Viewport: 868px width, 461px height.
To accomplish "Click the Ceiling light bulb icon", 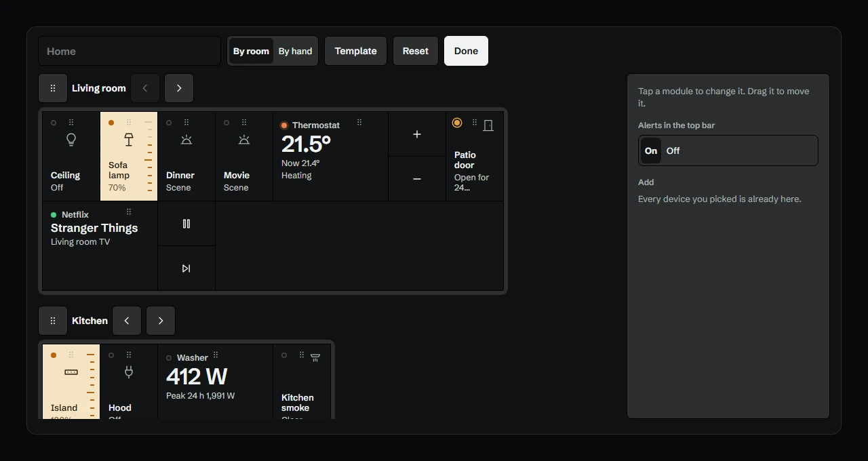I will [x=71, y=140].
